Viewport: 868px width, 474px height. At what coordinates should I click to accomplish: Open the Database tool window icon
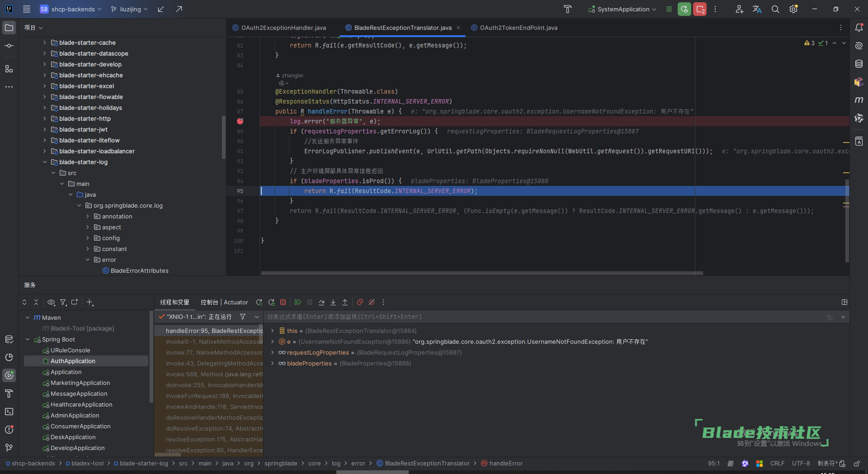(x=859, y=64)
